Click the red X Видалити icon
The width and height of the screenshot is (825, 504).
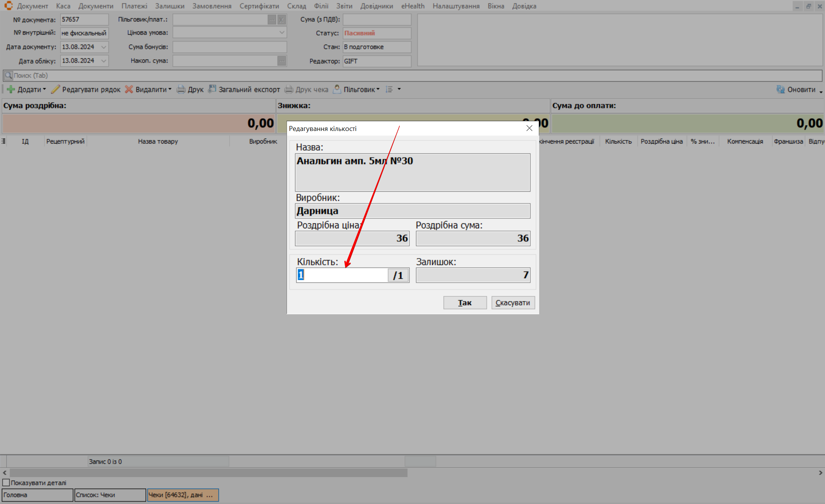(129, 89)
